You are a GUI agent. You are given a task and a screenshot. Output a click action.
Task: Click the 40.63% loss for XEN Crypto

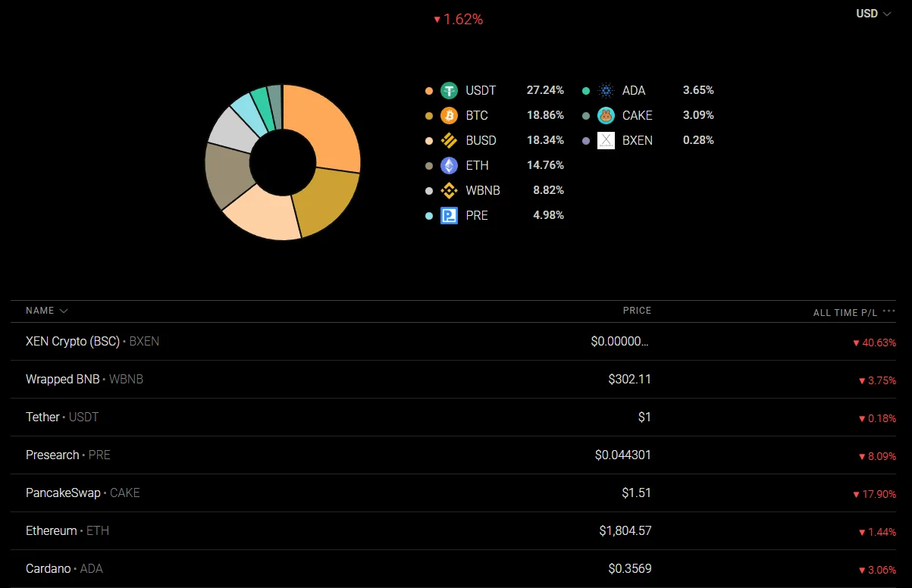coord(874,342)
